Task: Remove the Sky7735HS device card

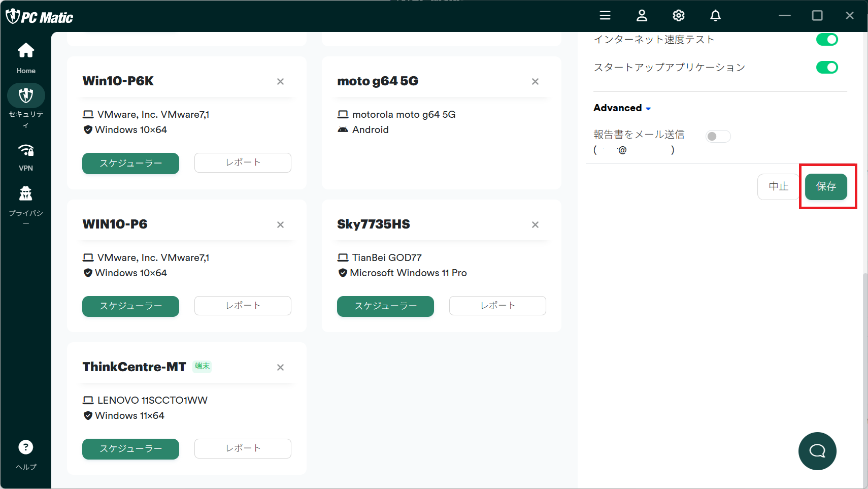Action: click(x=535, y=224)
